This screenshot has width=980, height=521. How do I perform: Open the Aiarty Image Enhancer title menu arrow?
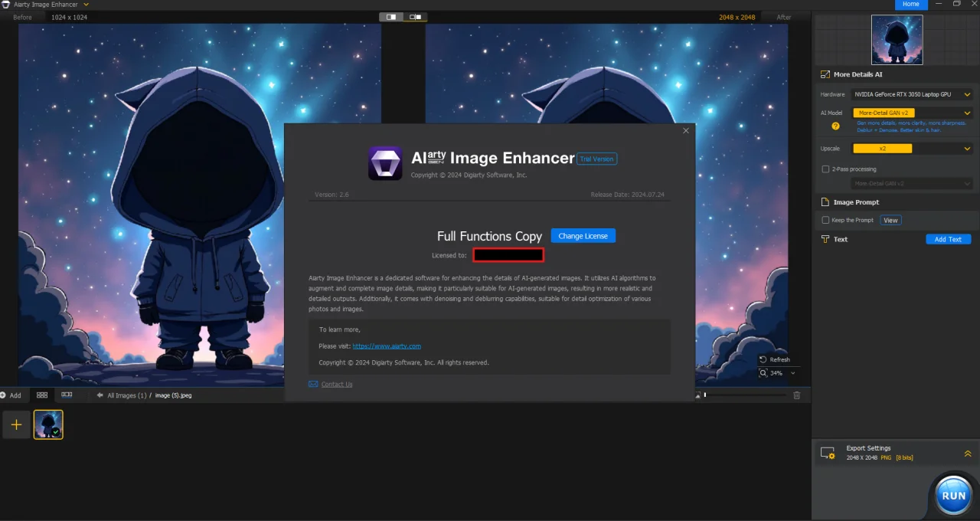point(86,5)
